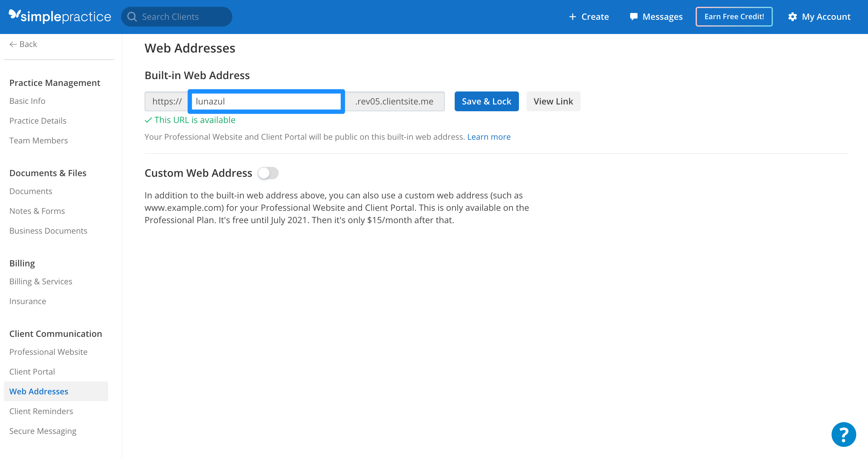This screenshot has height=458, width=868.
Task: Click Save & Lock button
Action: pyautogui.click(x=486, y=101)
